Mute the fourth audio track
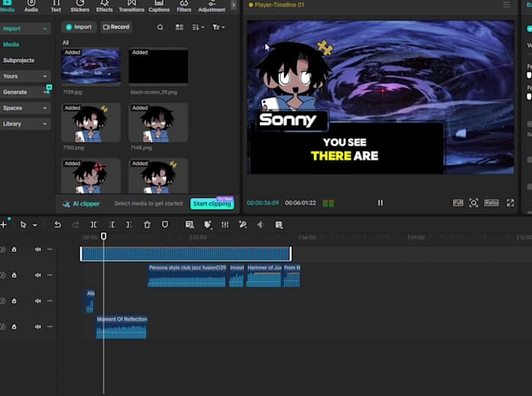Screen dimensions: 532x396 click(x=38, y=327)
